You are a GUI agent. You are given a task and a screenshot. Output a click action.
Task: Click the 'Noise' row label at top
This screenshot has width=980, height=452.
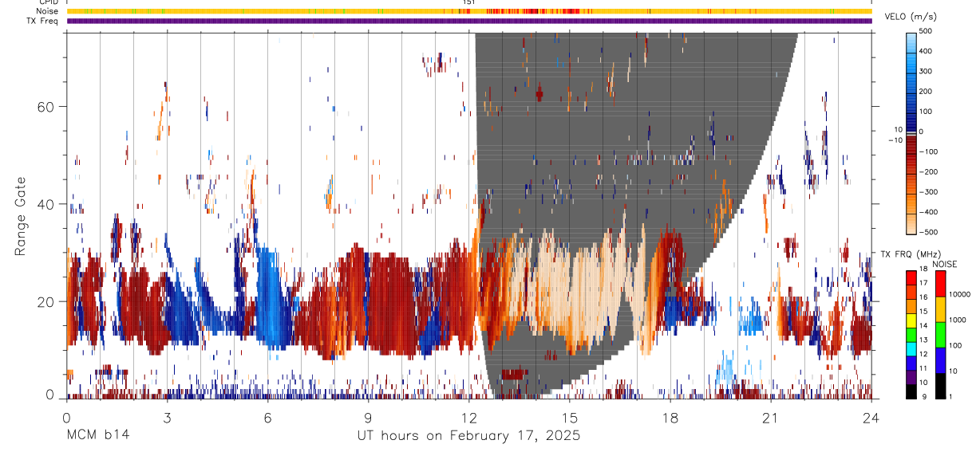click(47, 11)
